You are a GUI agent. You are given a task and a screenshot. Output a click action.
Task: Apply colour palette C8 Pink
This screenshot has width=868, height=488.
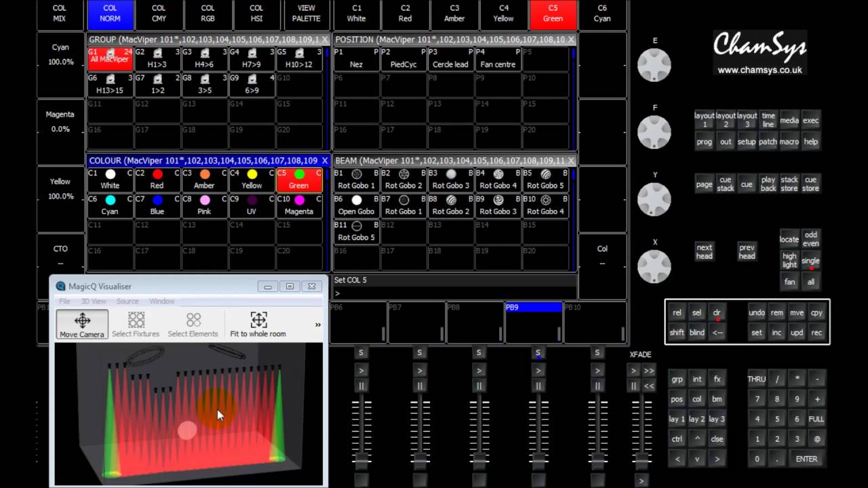204,205
